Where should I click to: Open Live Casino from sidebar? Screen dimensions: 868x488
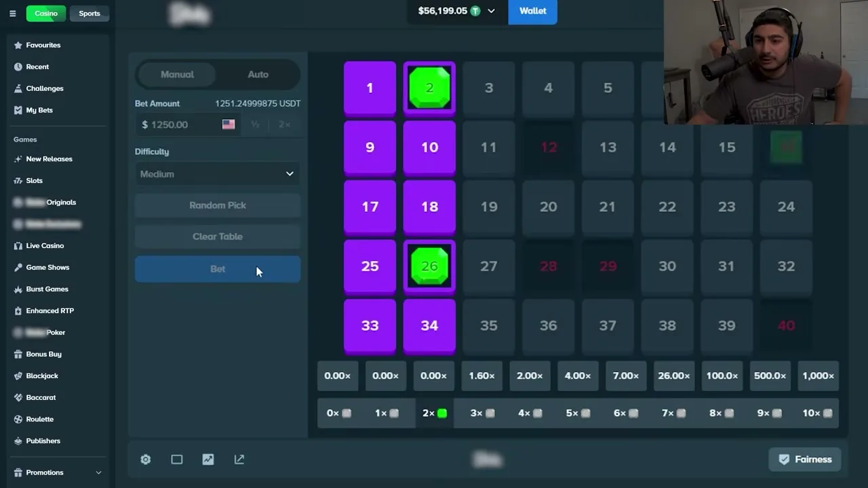(45, 246)
